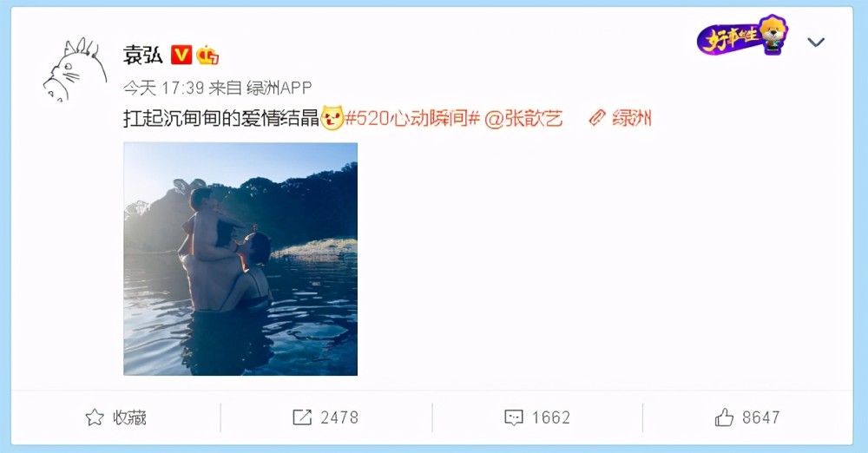Open 袁弘's profile via the username
868x453 pixels.
point(143,55)
